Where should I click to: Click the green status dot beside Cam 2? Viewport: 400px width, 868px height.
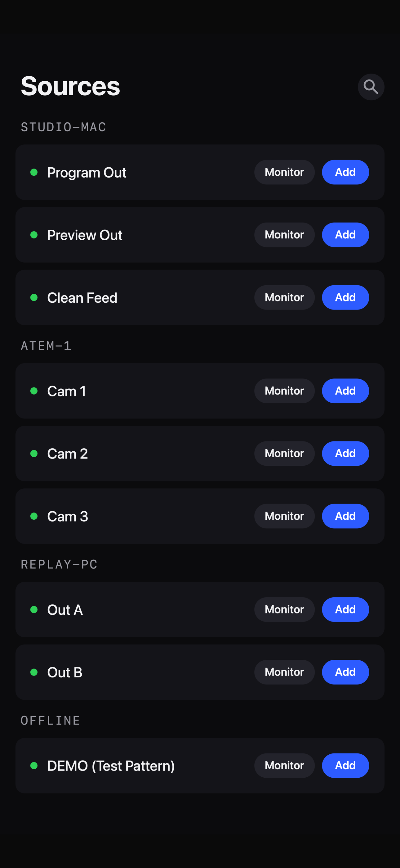pos(34,453)
